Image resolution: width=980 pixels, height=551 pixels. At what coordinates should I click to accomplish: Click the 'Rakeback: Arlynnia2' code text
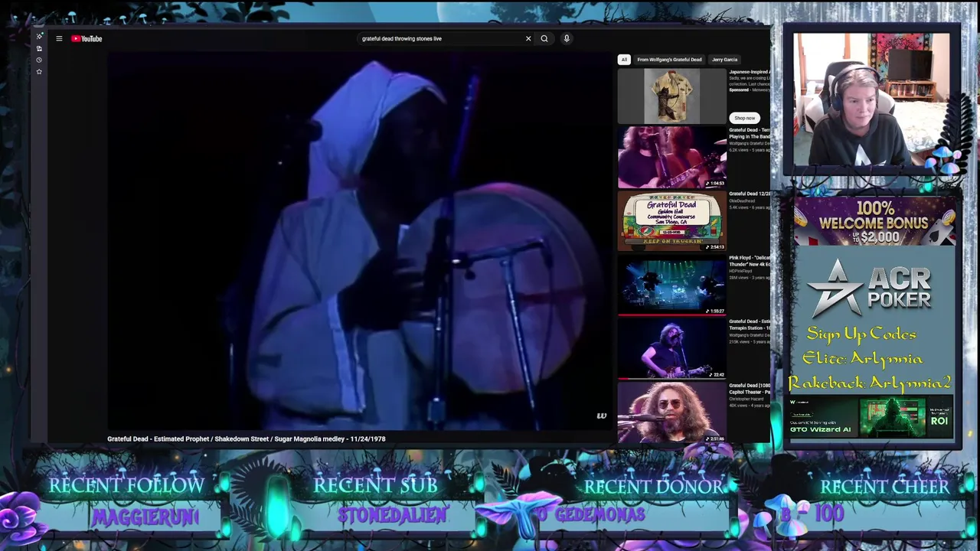tap(870, 382)
